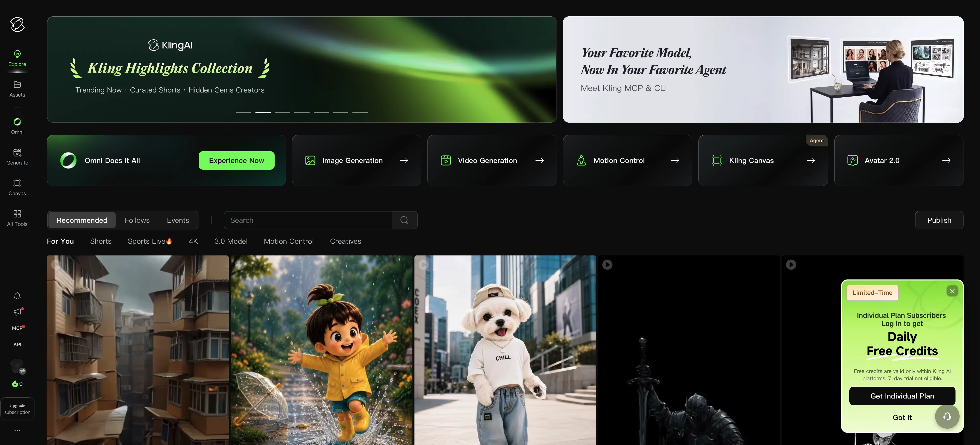Screen dimensions: 980x445
Task: Click the credits flame counter showing 0
Action: click(x=17, y=384)
